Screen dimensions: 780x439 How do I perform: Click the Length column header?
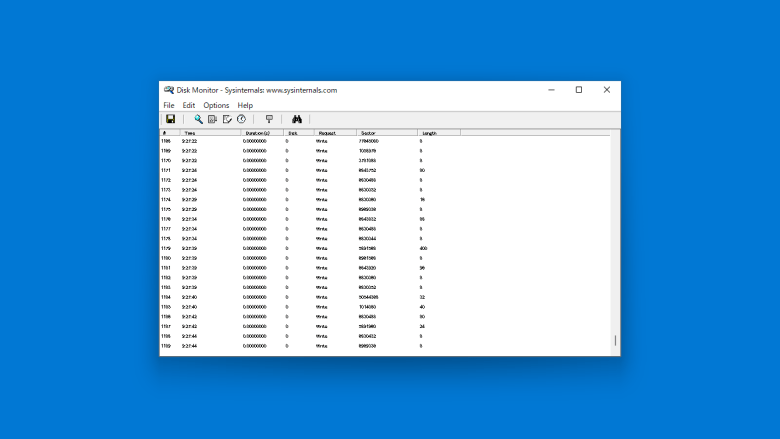tap(439, 133)
